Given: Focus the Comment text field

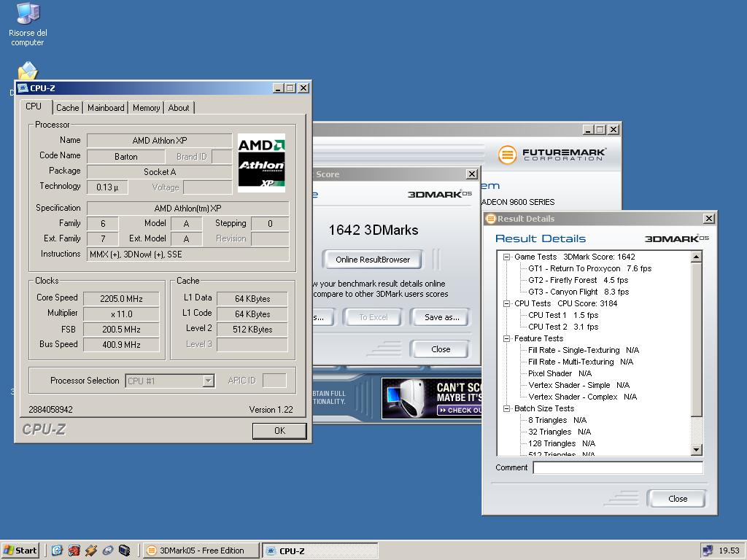Looking at the screenshot, I should tap(617, 468).
